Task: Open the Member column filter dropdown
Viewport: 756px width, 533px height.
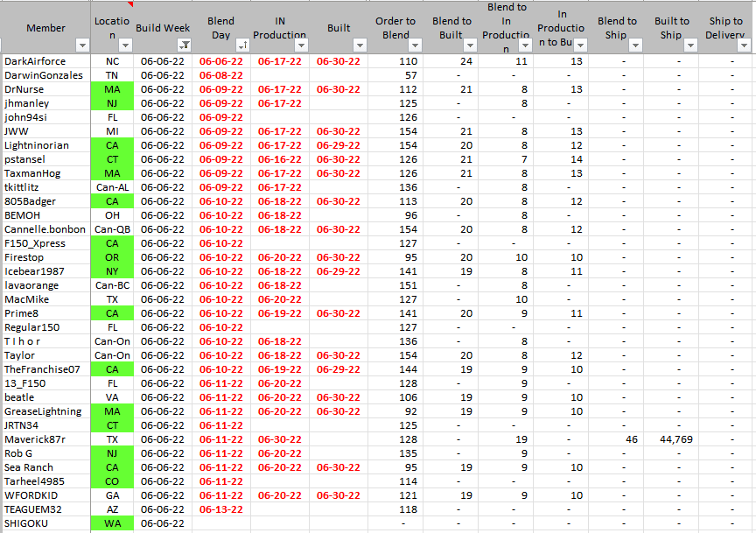Action: [82, 46]
